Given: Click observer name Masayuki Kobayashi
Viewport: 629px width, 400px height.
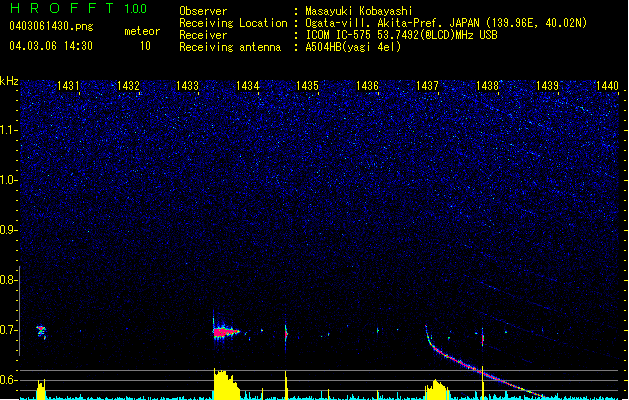Looking at the screenshot, I should 359,11.
